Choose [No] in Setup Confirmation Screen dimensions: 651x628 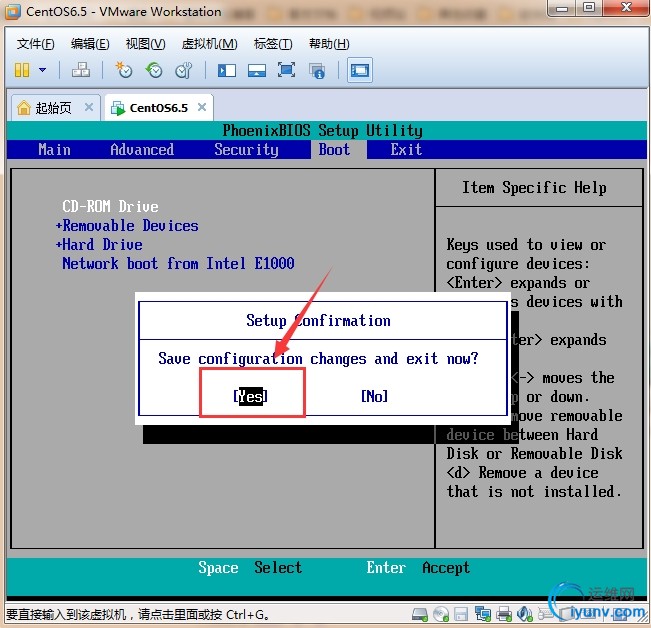pyautogui.click(x=374, y=396)
